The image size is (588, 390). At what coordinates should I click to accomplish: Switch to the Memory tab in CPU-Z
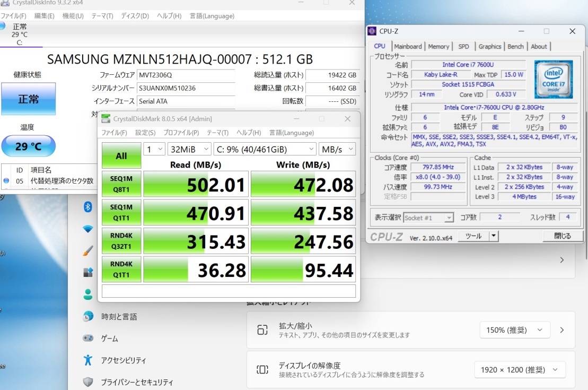[438, 47]
